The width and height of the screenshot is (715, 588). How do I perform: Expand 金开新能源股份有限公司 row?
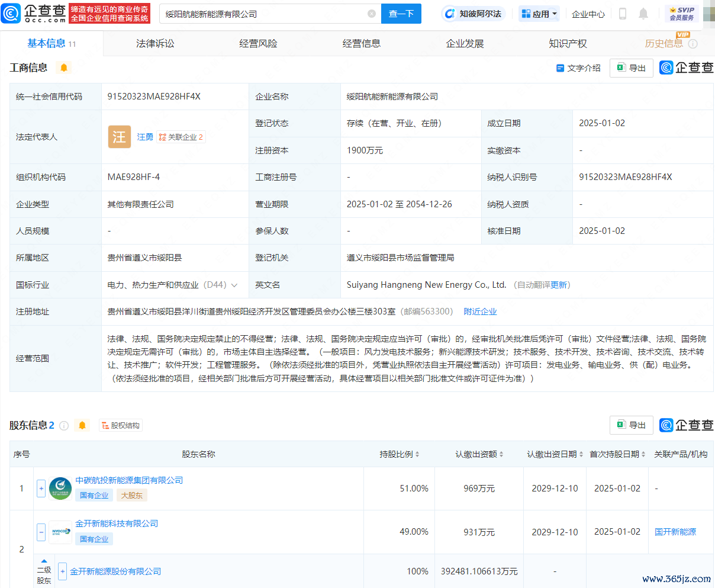63,571
